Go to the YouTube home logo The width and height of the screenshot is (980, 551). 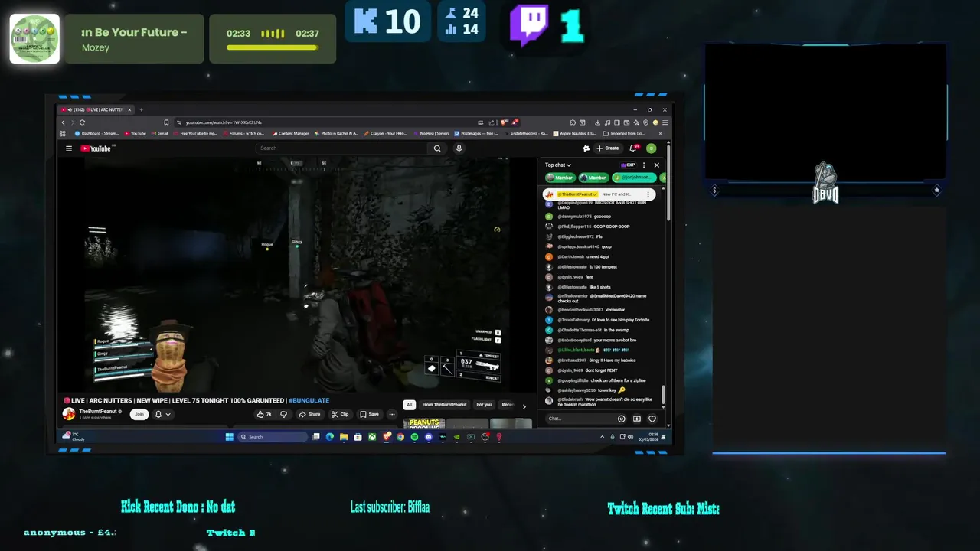97,148
